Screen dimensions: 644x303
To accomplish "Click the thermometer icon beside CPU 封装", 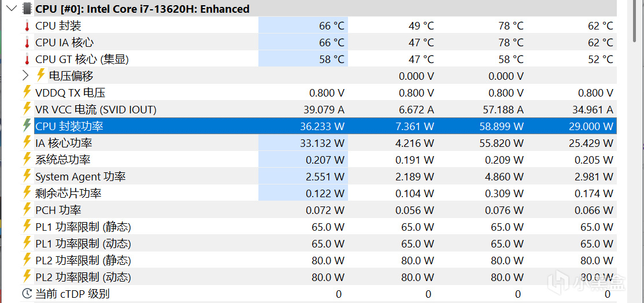I will 27,26.
